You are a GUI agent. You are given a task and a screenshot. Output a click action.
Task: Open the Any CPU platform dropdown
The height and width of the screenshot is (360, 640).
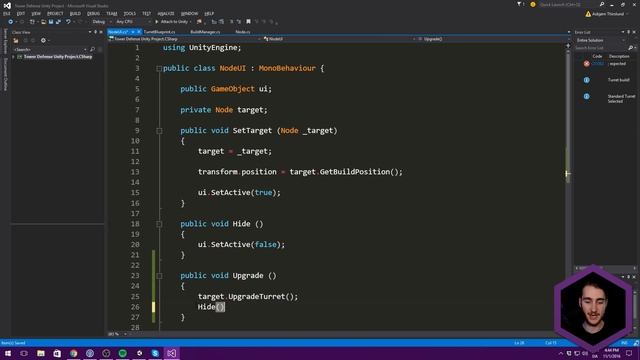133,22
